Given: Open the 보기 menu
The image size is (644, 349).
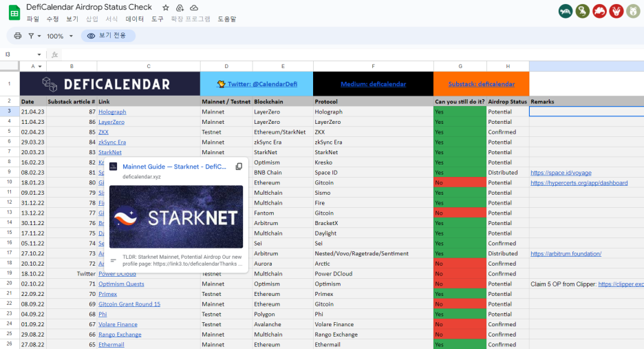Looking at the screenshot, I should pos(72,19).
